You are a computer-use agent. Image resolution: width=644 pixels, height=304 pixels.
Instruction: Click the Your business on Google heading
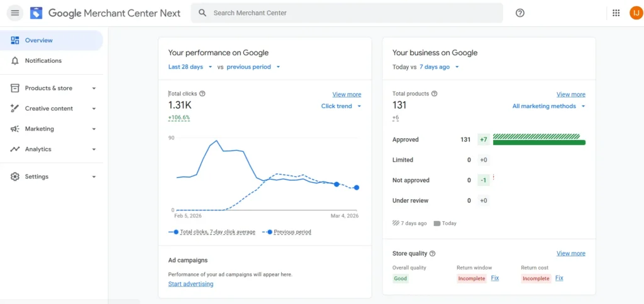[x=435, y=53]
